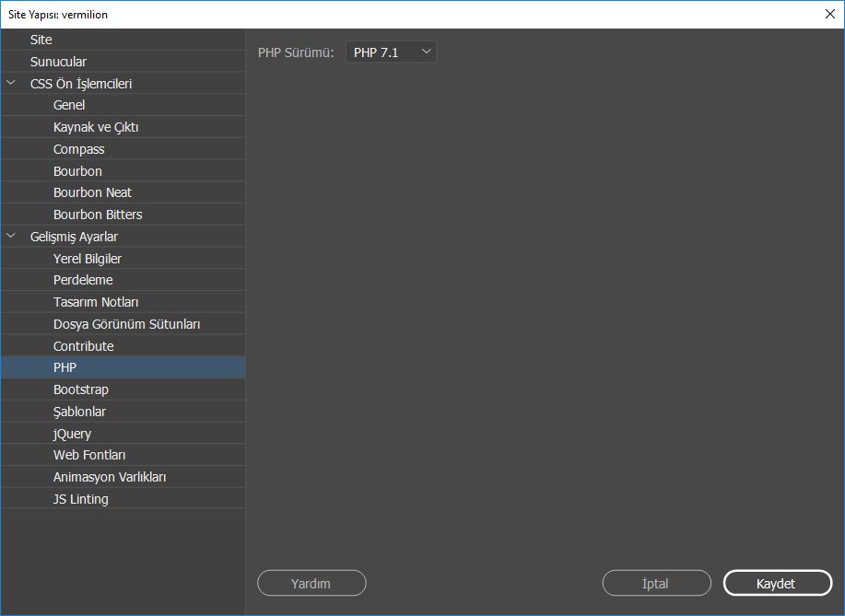Screen dimensions: 845x616
Task: Select Dosya Görünüm Sütunları
Action: click(x=123, y=324)
